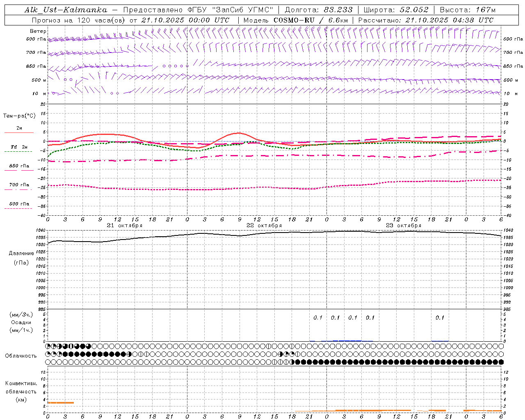Click the Давление pressure panel label
The image size is (525, 420).
pyautogui.click(x=21, y=253)
